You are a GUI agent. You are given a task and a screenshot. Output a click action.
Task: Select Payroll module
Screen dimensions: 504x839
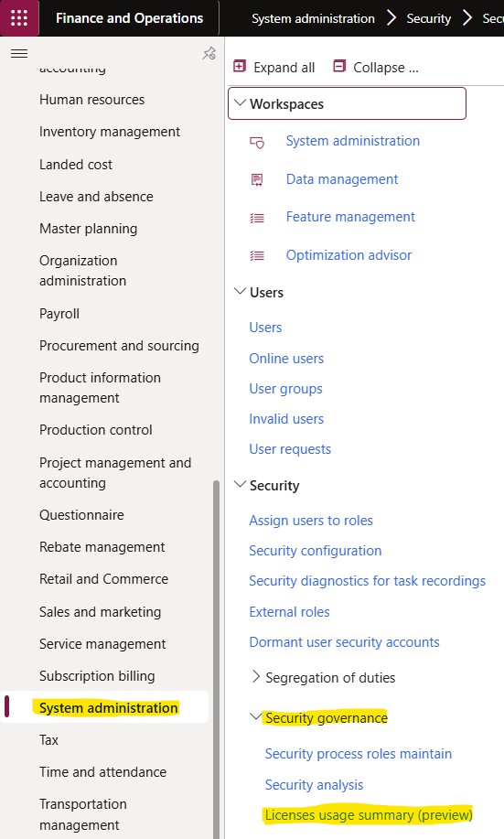tap(59, 314)
